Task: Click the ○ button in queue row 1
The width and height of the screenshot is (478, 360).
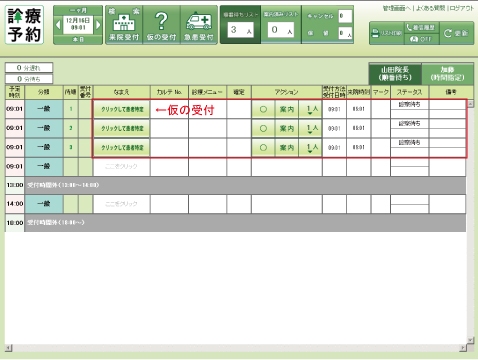Action: tap(263, 109)
